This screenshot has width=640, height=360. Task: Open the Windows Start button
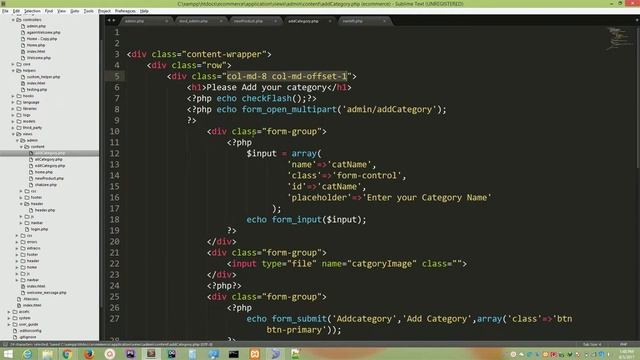click(x=8, y=354)
